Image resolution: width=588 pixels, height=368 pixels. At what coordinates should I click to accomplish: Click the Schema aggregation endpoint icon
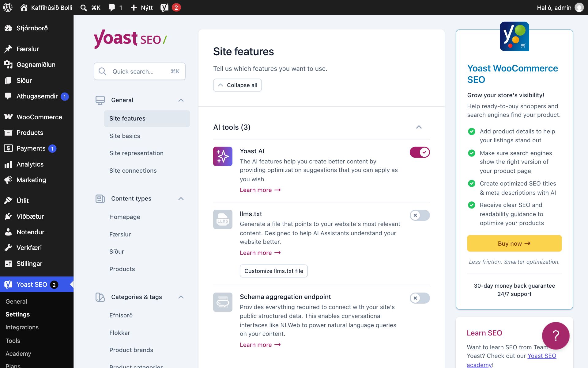223,302
